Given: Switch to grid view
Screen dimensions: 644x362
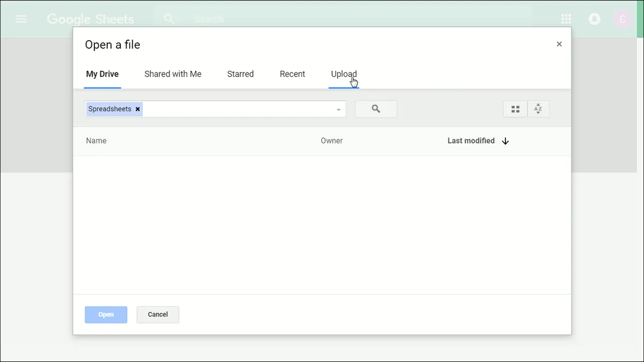Looking at the screenshot, I should 515,109.
